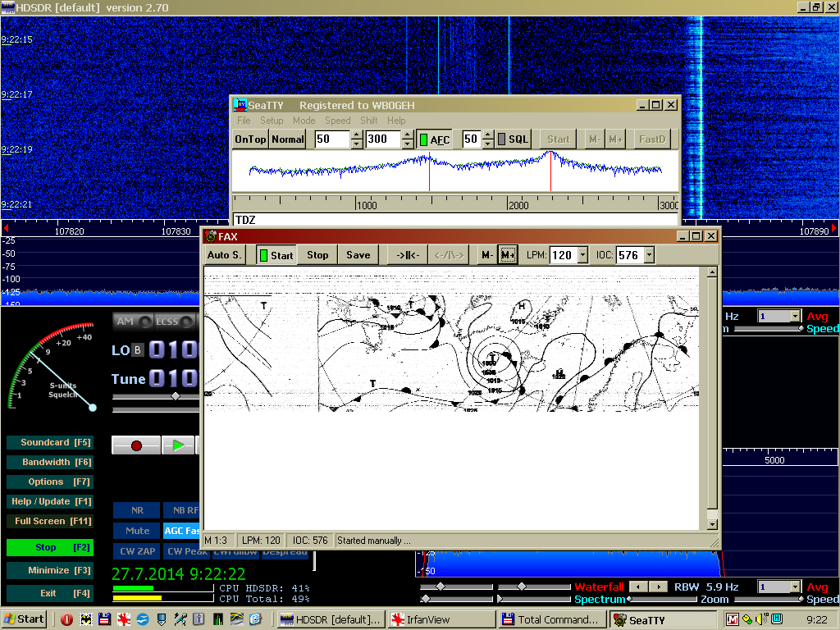The width and height of the screenshot is (840, 630).
Task: Open SeaTTY Speed menu
Action: click(337, 121)
